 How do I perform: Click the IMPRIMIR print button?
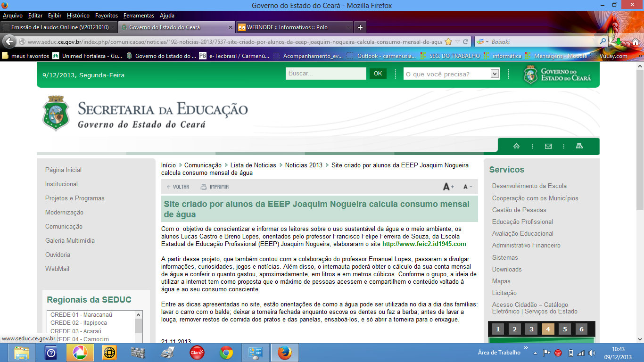pyautogui.click(x=215, y=187)
